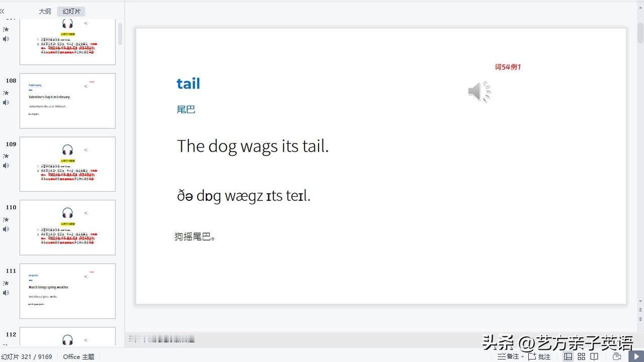Switch to normal view icon
Screen dimensions: 644x362
(x=568, y=356)
